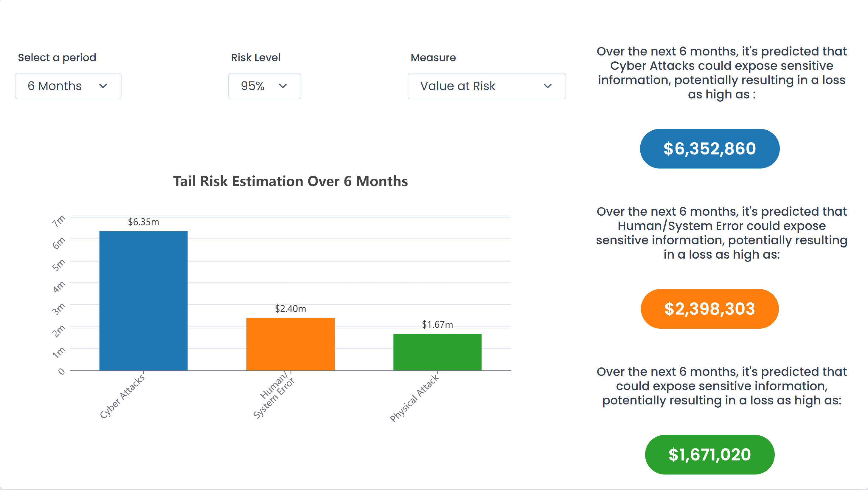Viewport: 868px width, 490px height.
Task: Click the $2.40m bar value label
Action: 290,309
